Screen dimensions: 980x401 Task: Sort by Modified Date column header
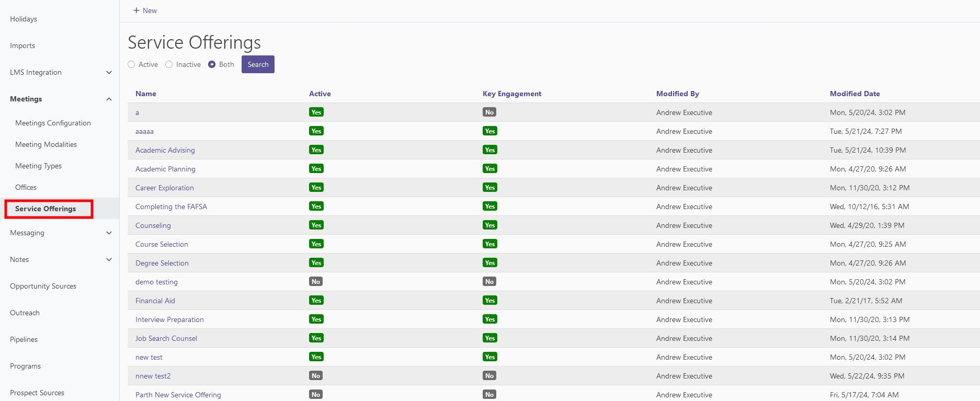(855, 94)
